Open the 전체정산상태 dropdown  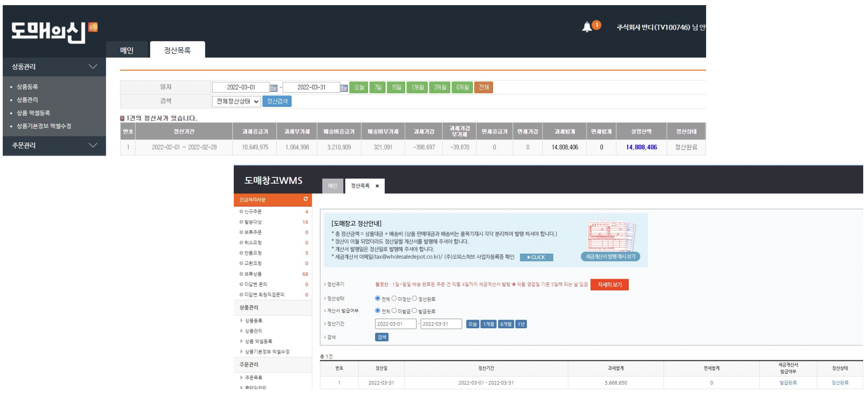(237, 102)
